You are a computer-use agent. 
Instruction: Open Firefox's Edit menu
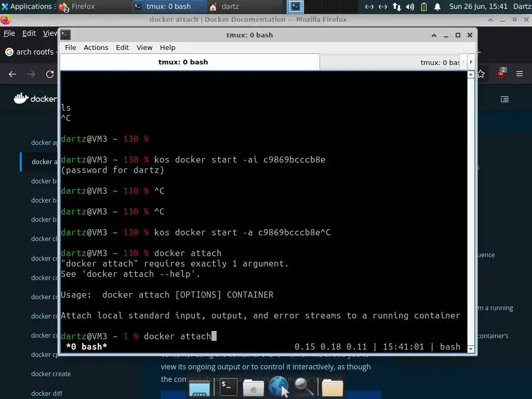(x=29, y=33)
